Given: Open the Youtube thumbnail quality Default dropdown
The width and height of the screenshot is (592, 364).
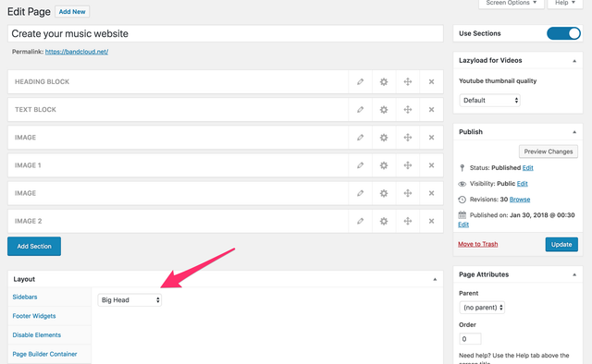Looking at the screenshot, I should [489, 101].
